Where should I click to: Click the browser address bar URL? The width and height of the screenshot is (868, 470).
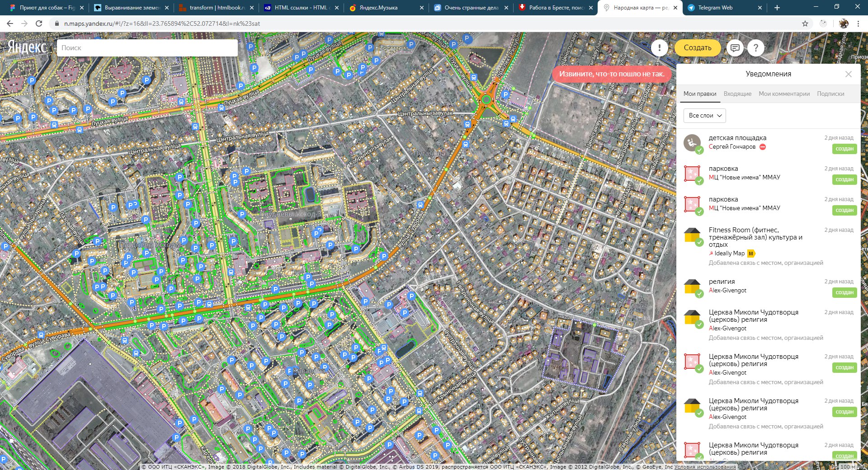pyautogui.click(x=162, y=23)
